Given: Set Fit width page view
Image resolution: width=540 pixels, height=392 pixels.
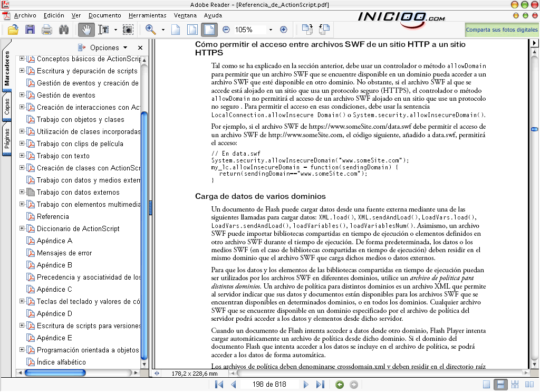Looking at the screenshot, I should pos(209,30).
